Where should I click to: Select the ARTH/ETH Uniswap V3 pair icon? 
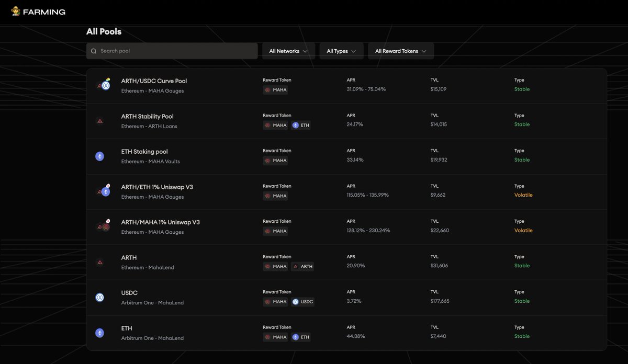(103, 190)
